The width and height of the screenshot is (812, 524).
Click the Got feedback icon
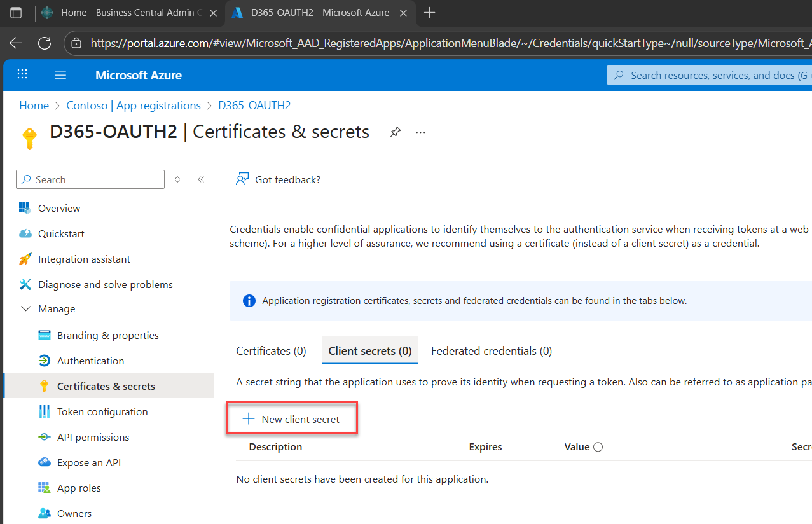(x=242, y=179)
